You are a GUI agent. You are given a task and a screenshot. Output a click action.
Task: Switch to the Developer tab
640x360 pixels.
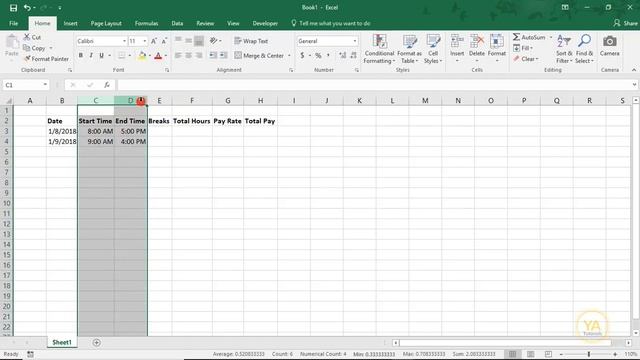pos(265,23)
